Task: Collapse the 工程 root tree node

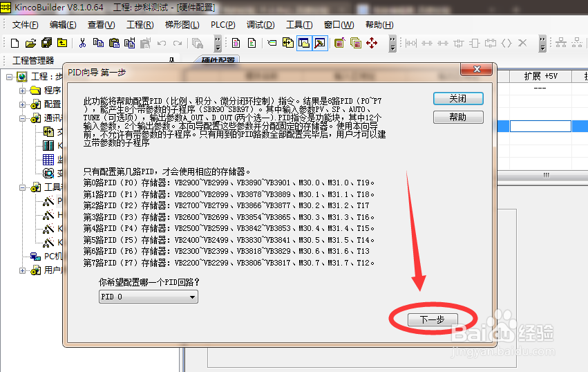Action: coord(9,77)
